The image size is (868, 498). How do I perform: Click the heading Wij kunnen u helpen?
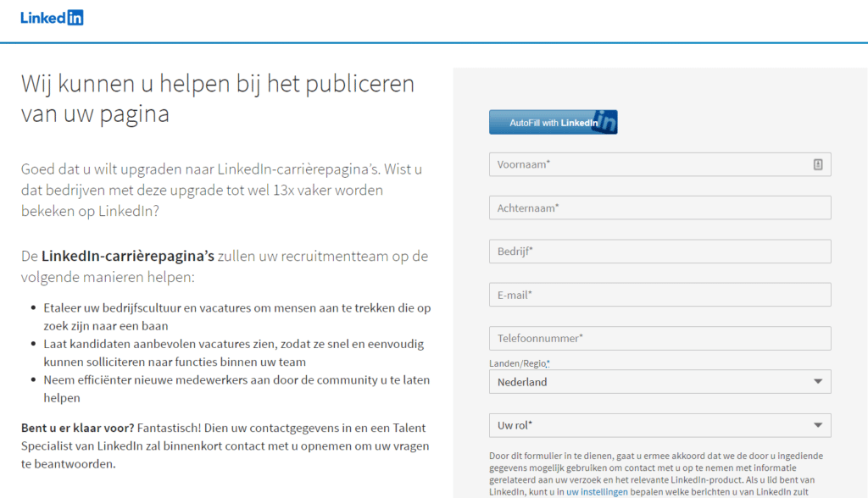pos(218,98)
